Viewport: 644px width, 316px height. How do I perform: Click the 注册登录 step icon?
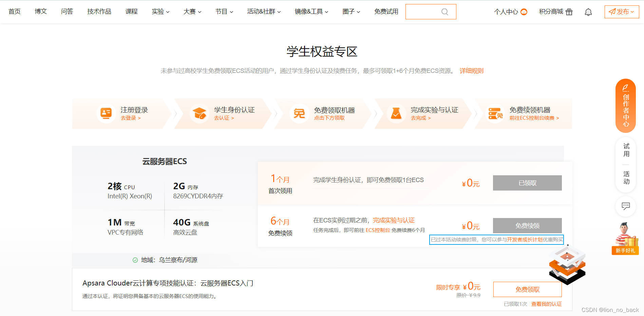click(x=106, y=113)
